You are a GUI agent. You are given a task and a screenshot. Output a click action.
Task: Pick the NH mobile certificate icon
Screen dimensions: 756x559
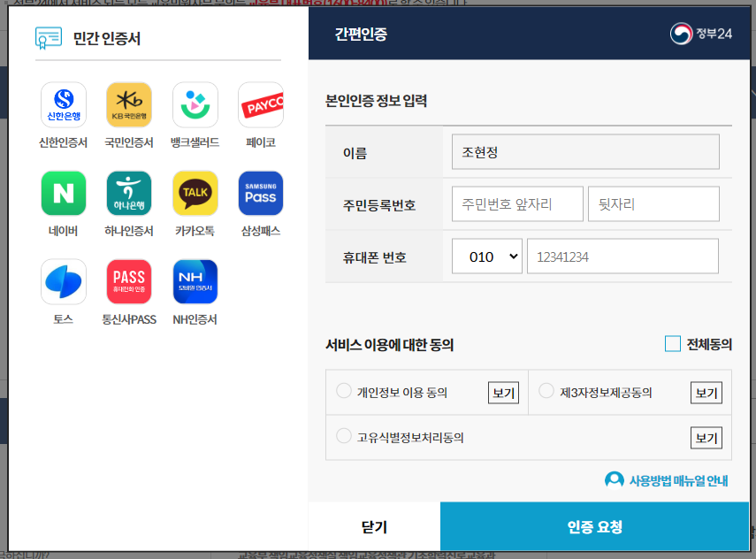[195, 281]
